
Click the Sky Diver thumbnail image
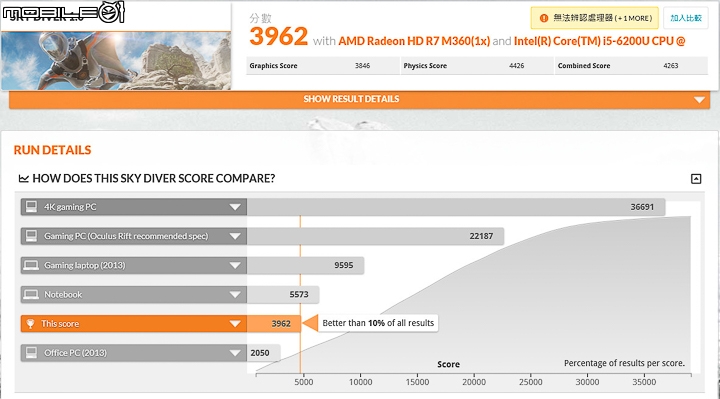[116, 61]
